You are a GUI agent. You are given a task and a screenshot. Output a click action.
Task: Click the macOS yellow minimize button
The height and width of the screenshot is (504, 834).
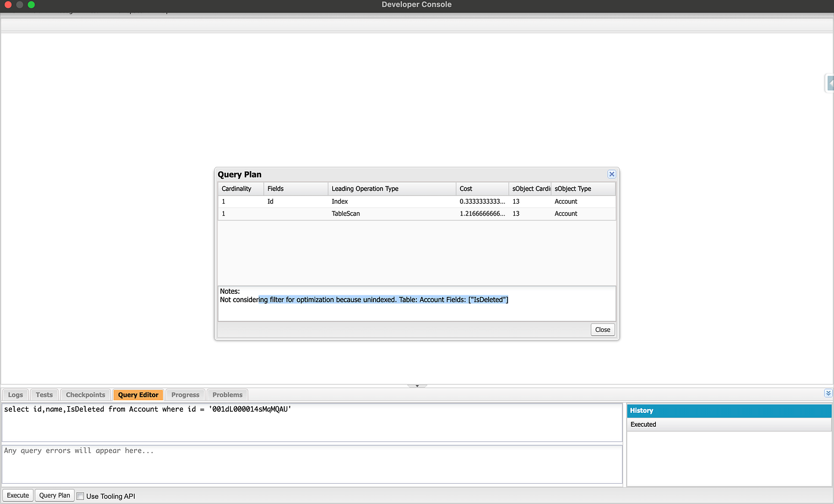click(20, 5)
